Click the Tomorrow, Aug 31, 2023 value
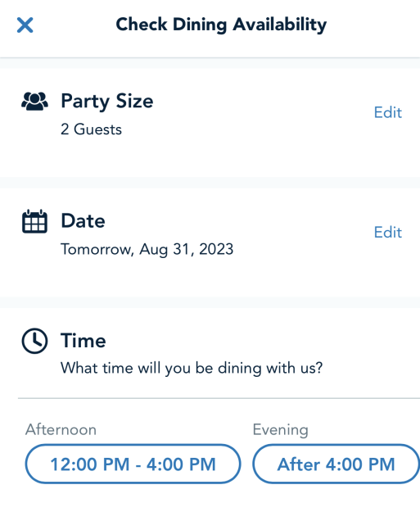The width and height of the screenshot is (420, 512). pos(147,250)
